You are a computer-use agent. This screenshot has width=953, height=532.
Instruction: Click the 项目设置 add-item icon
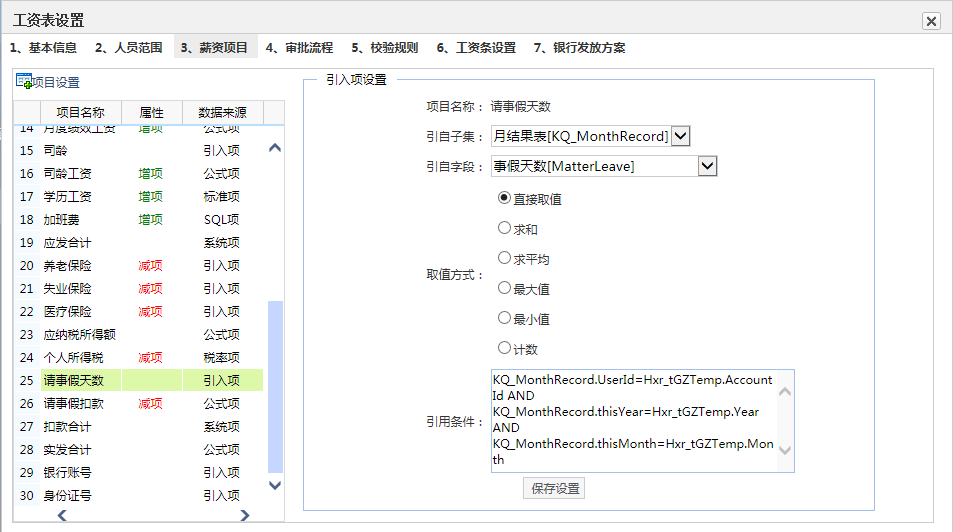pyautogui.click(x=24, y=81)
